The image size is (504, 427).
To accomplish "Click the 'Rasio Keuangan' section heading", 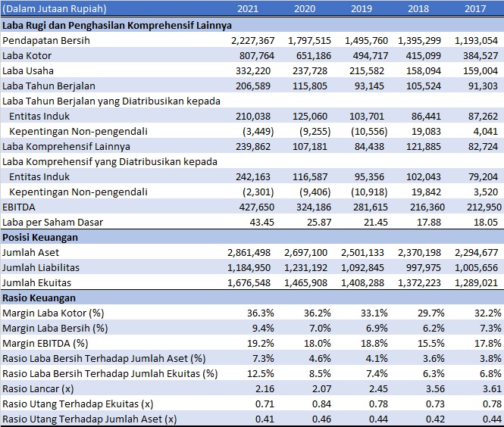I will pyautogui.click(x=39, y=298).
